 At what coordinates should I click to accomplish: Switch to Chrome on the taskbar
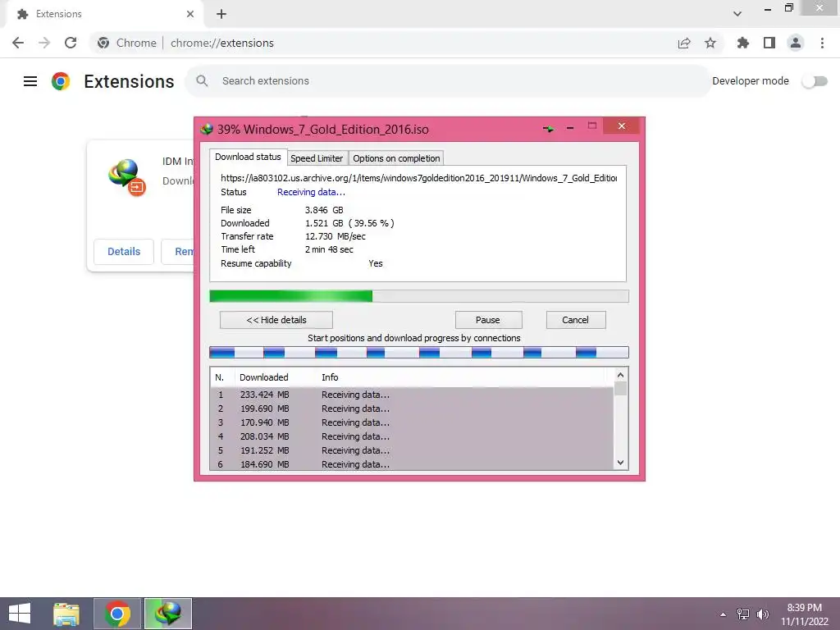(117, 614)
